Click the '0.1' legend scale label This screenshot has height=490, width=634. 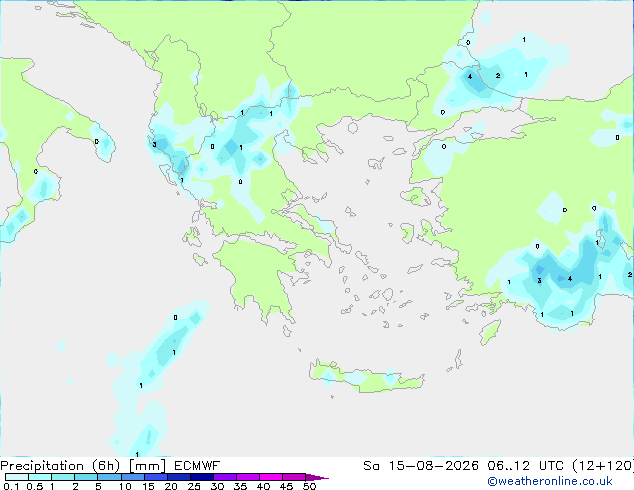point(11,486)
